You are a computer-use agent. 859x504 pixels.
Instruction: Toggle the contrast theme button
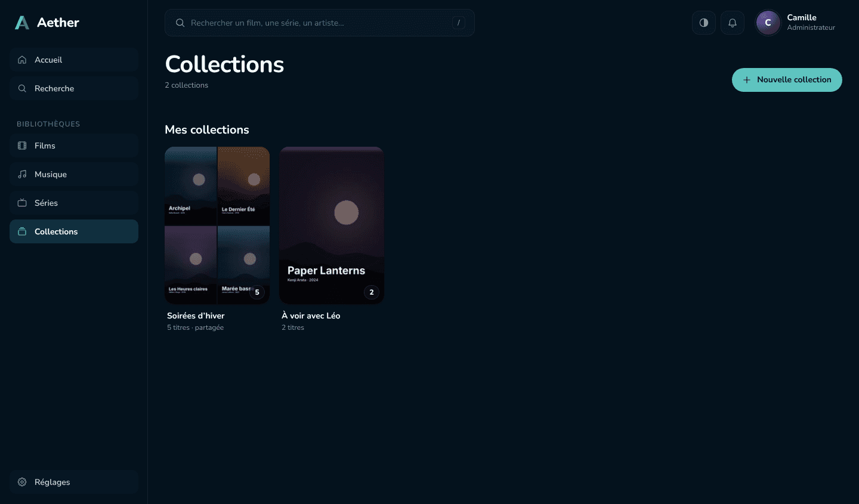point(704,23)
